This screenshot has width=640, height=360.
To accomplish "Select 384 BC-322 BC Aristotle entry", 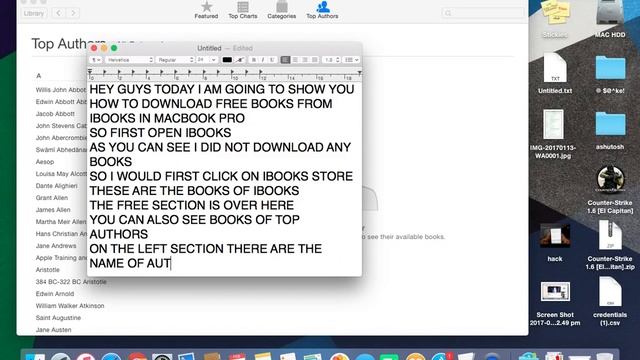I will click(71, 282).
